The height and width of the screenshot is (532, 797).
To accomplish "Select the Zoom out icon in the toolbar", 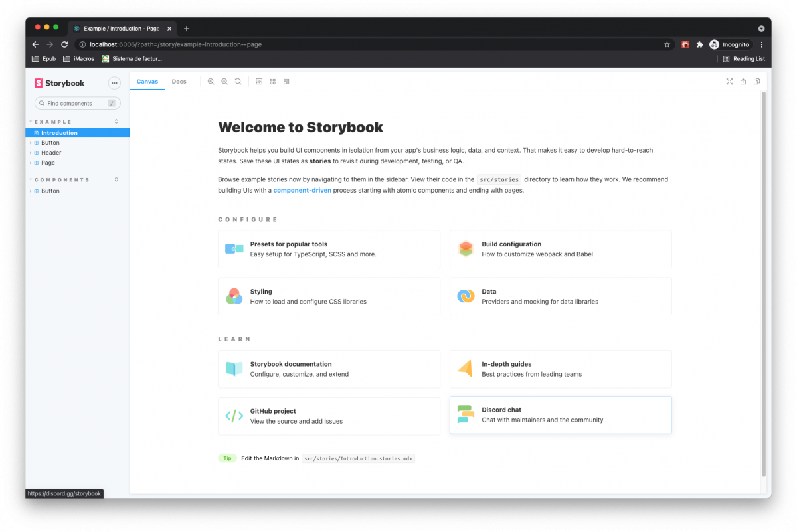I will pyautogui.click(x=224, y=81).
